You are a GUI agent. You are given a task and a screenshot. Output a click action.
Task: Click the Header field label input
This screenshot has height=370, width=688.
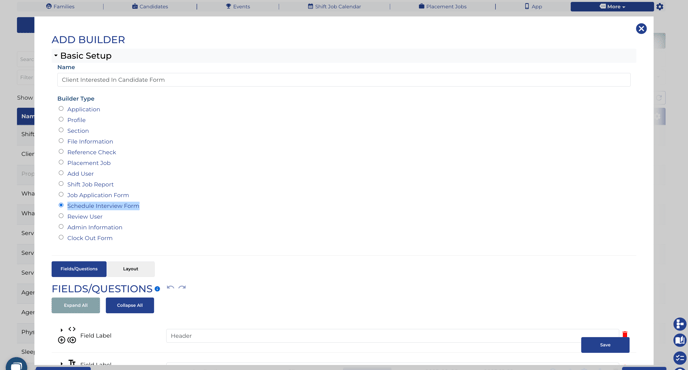coord(393,336)
